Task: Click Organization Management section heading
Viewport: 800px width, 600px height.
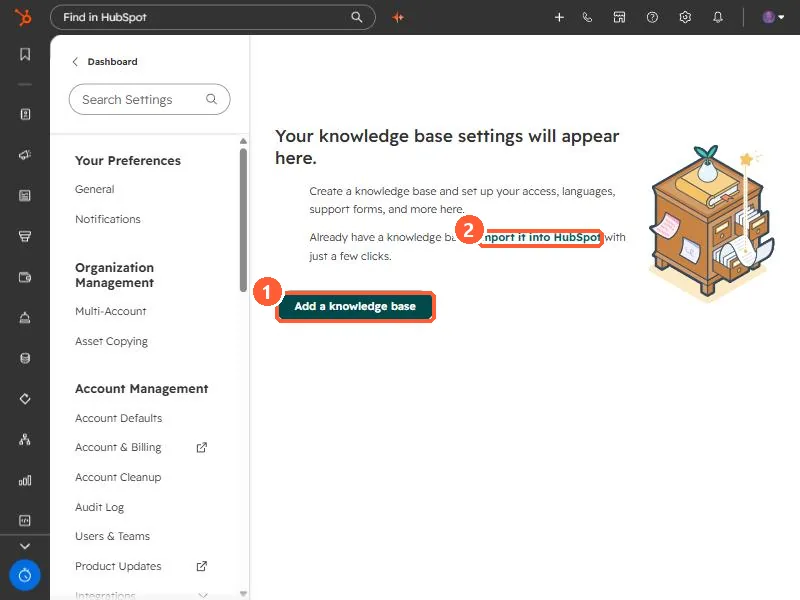Action: point(114,275)
